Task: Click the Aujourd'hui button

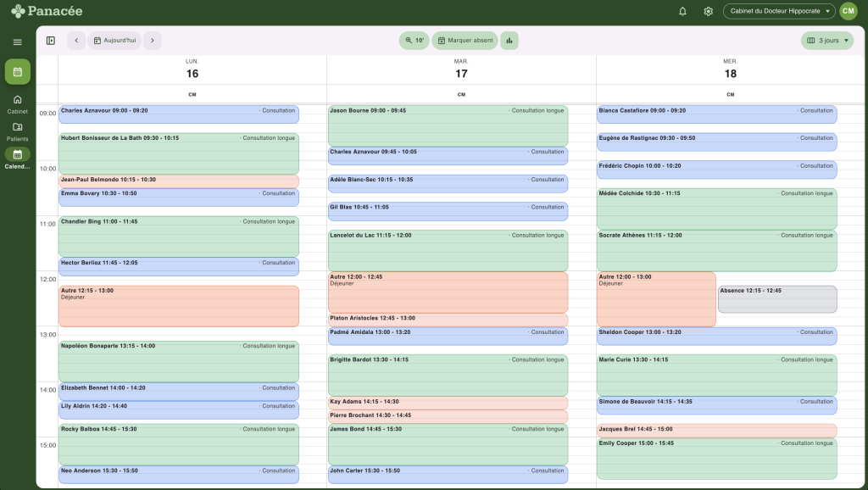Action: [114, 40]
